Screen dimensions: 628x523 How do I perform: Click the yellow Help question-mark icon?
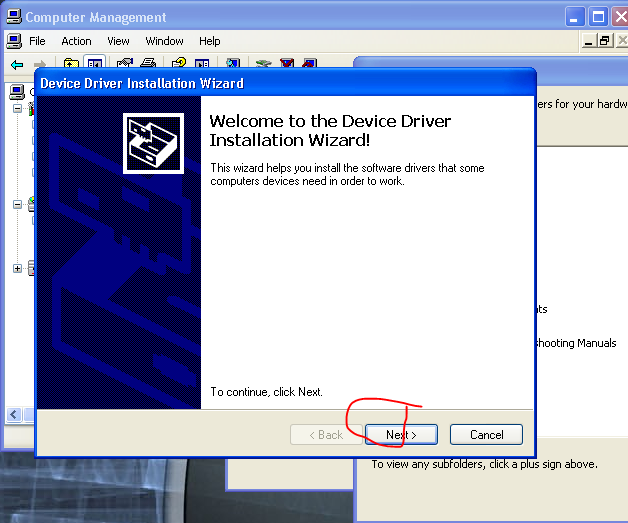[x=179, y=63]
